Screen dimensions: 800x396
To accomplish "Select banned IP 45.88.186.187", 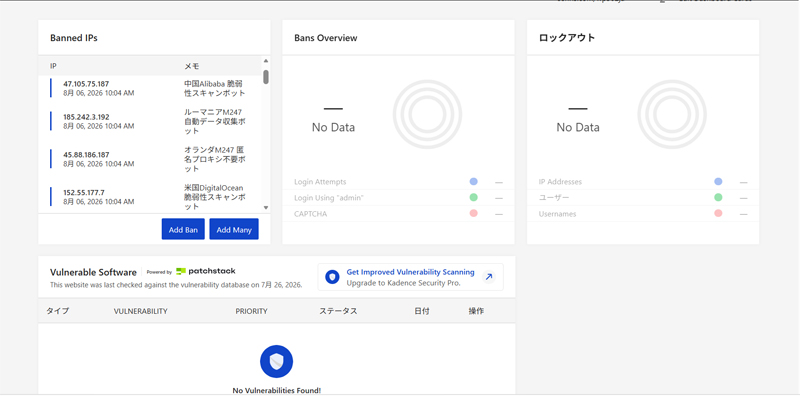I will (86, 155).
